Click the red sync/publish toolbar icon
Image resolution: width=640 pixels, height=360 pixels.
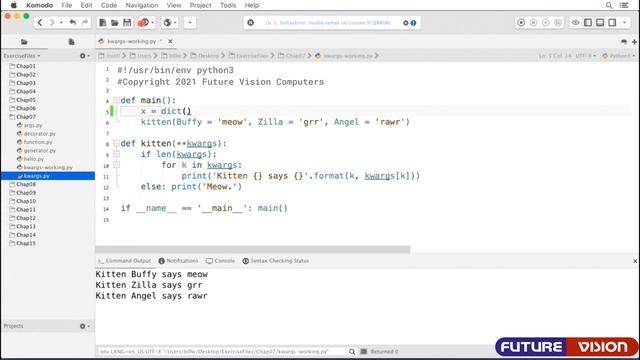tap(143, 22)
